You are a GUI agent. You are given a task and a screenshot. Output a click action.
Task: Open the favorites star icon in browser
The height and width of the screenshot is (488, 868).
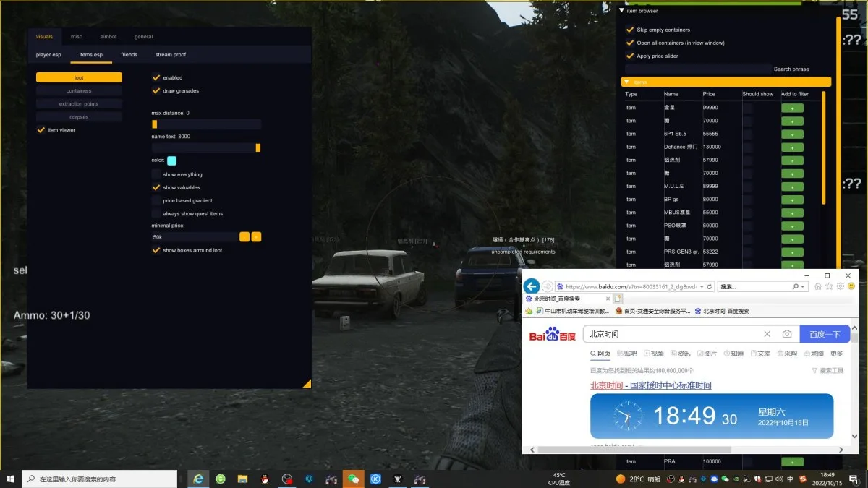pos(829,286)
